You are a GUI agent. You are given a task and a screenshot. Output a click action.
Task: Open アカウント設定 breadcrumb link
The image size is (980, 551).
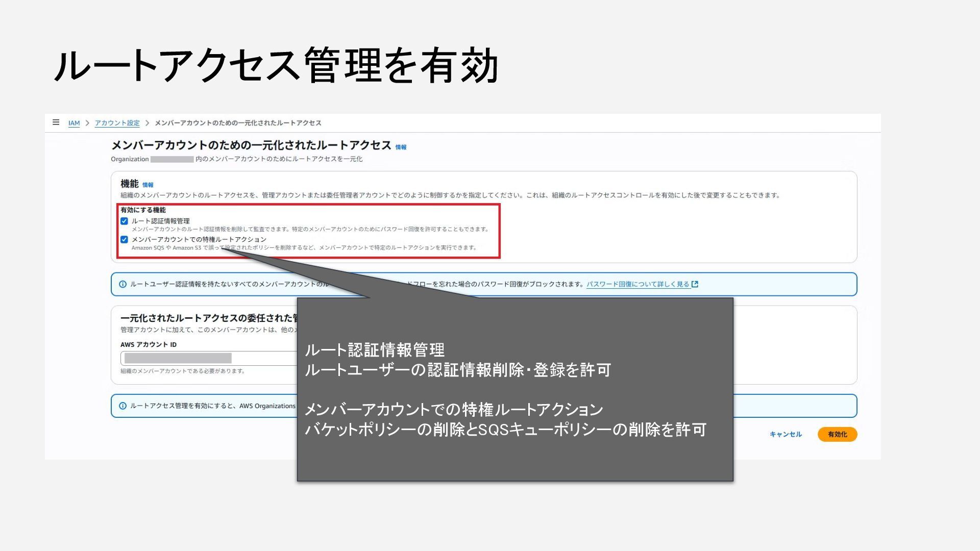coord(117,123)
